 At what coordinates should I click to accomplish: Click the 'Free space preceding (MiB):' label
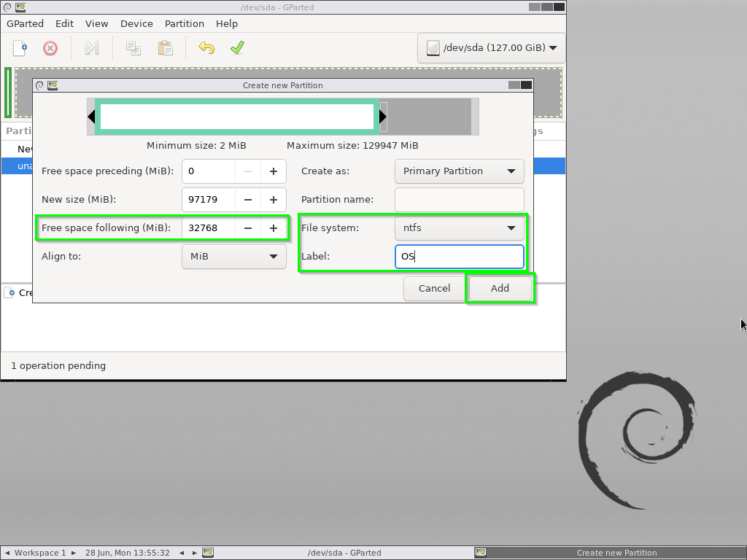click(x=108, y=171)
